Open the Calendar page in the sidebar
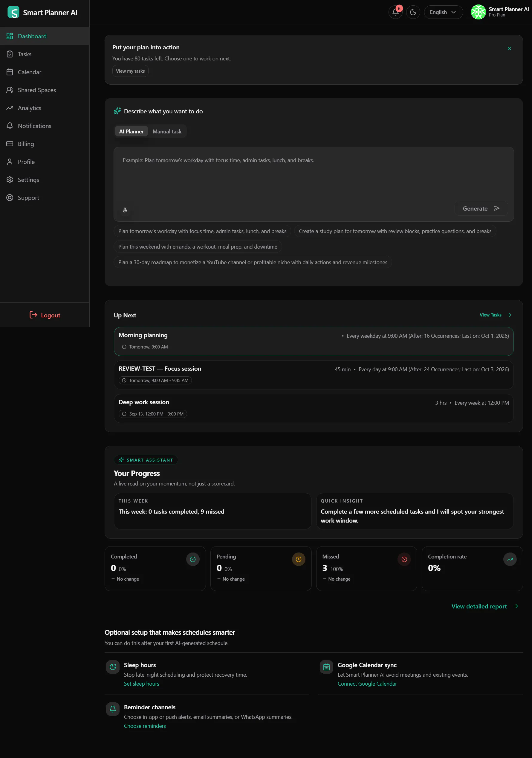This screenshot has height=758, width=532. [x=45, y=72]
